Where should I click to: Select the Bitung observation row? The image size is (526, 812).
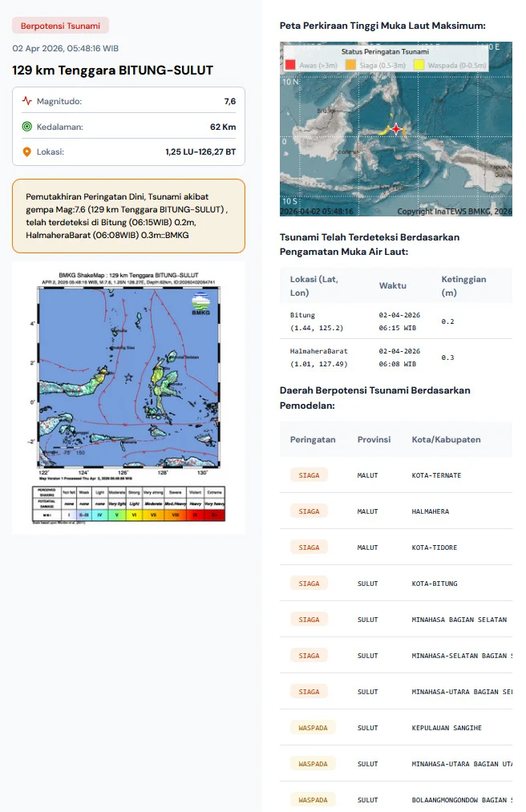click(395, 321)
